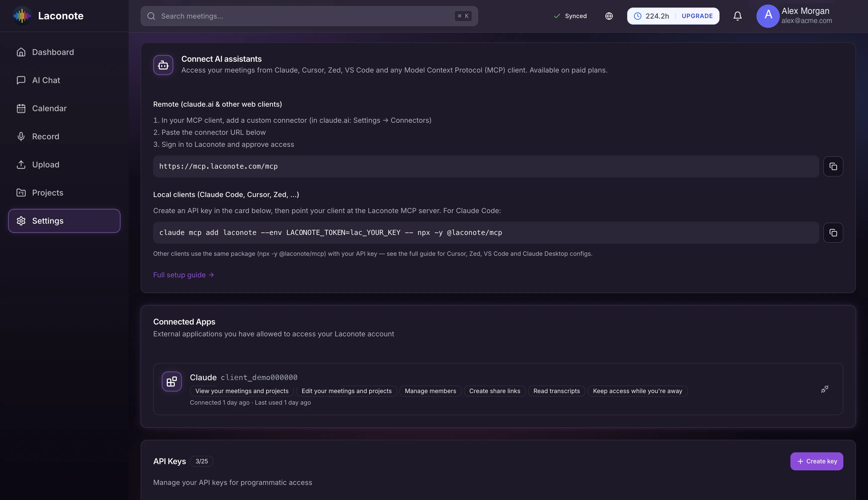Image resolution: width=868 pixels, height=500 pixels.
Task: Click the 224.2h remaining hours clock
Action: pyautogui.click(x=651, y=16)
